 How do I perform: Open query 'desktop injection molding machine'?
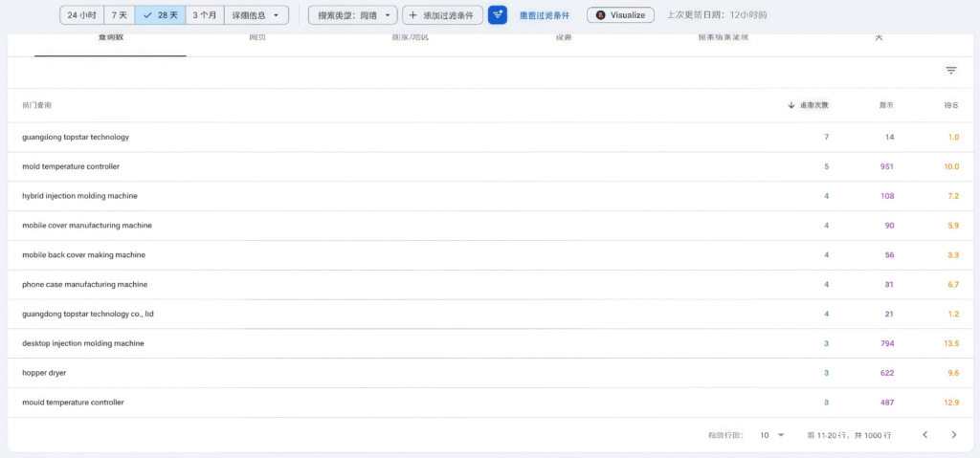click(x=83, y=343)
